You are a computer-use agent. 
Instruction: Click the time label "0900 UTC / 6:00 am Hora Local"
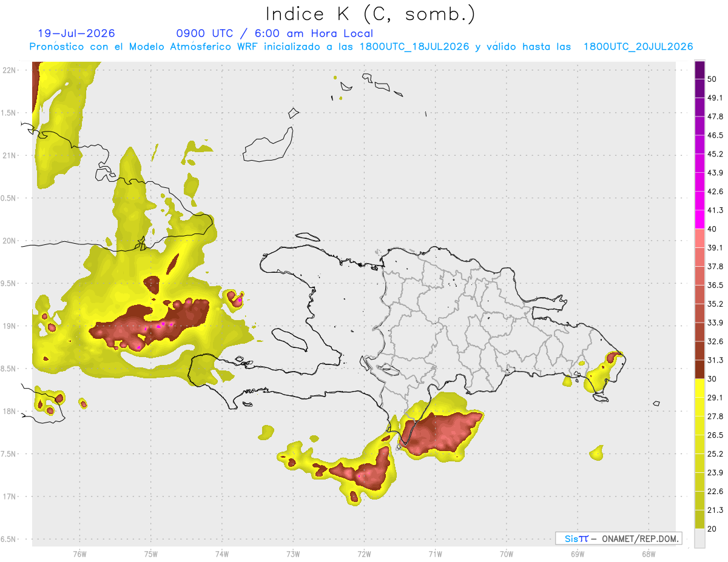274,33
